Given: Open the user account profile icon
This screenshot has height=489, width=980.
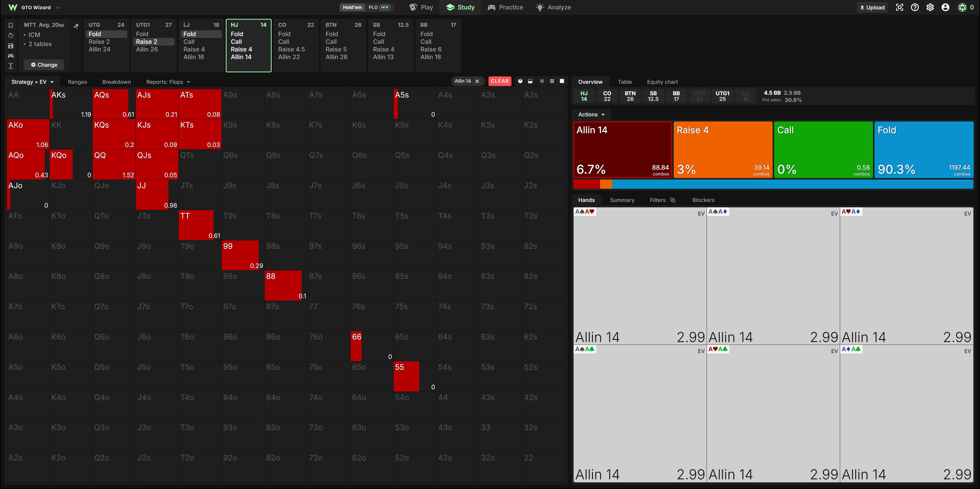Looking at the screenshot, I should (x=945, y=7).
